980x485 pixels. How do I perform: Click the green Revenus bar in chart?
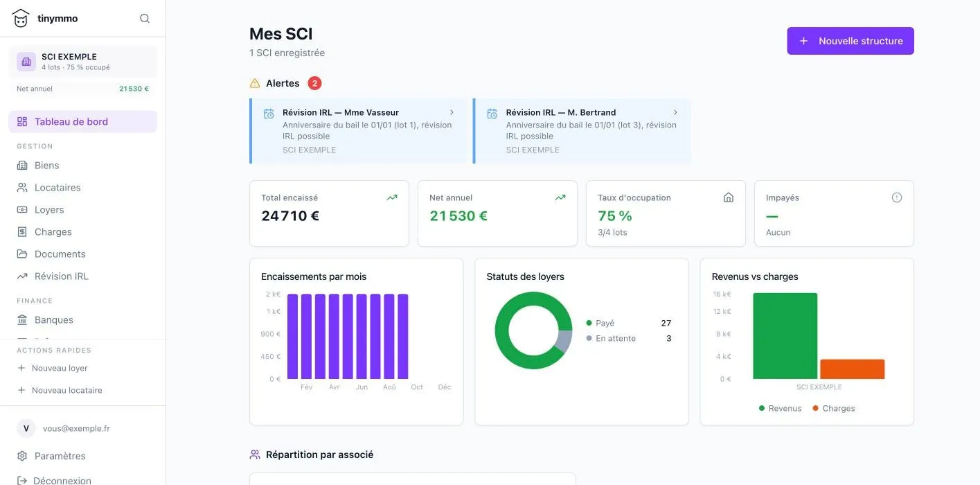pos(785,336)
